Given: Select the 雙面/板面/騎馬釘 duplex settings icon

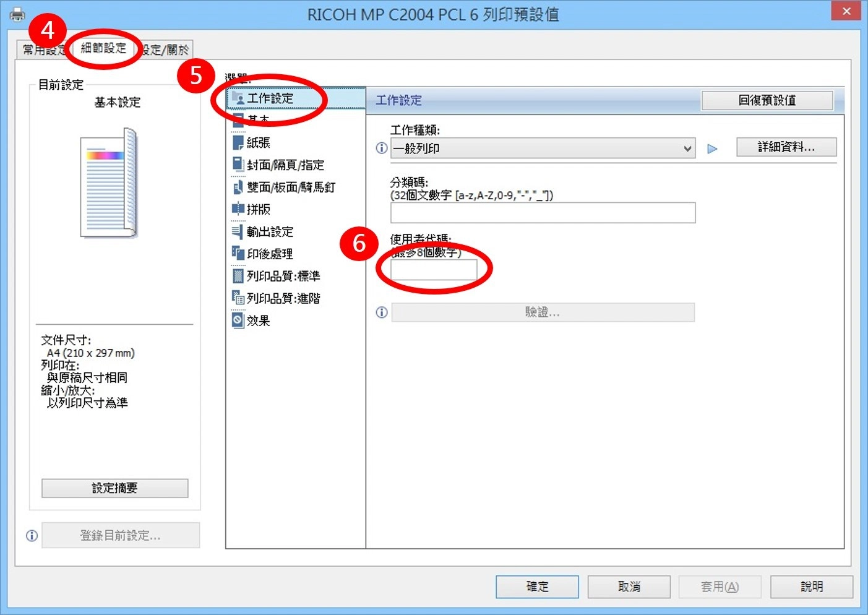Looking at the screenshot, I should (x=238, y=187).
